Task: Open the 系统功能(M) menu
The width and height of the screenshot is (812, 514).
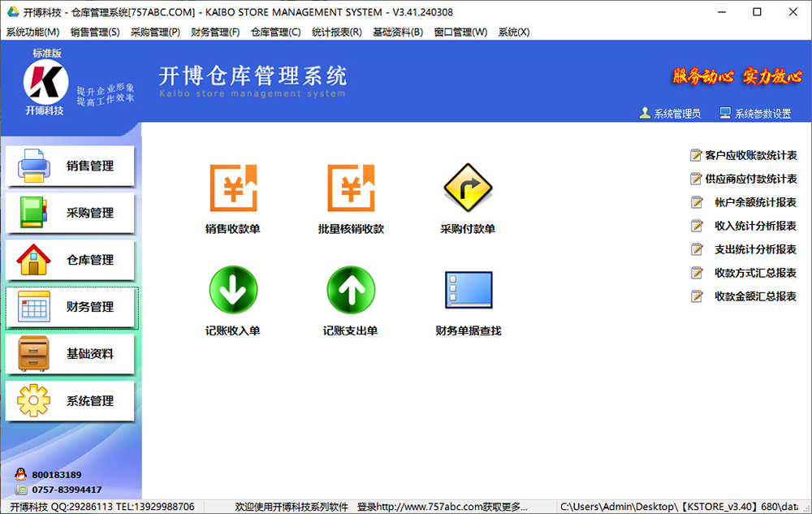Action: (32, 32)
